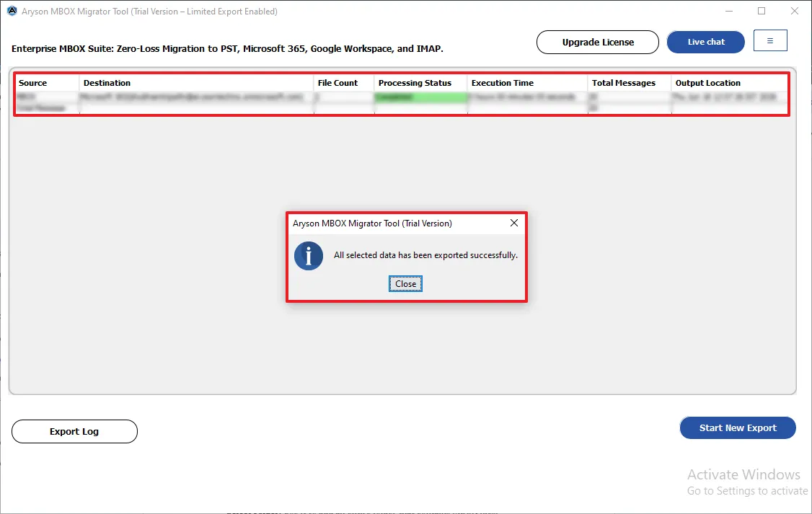
Task: Click the Upgrade License button
Action: (x=598, y=42)
